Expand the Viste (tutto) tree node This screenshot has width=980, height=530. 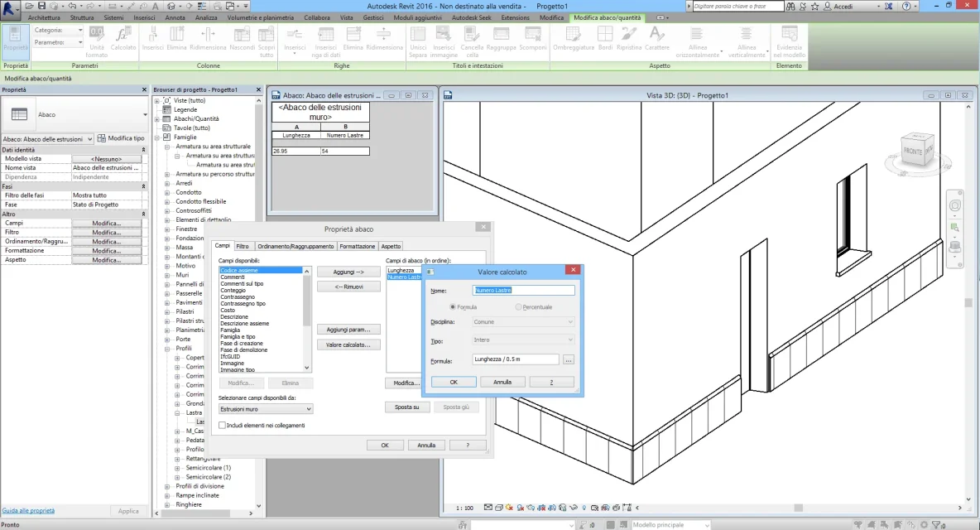pos(156,100)
